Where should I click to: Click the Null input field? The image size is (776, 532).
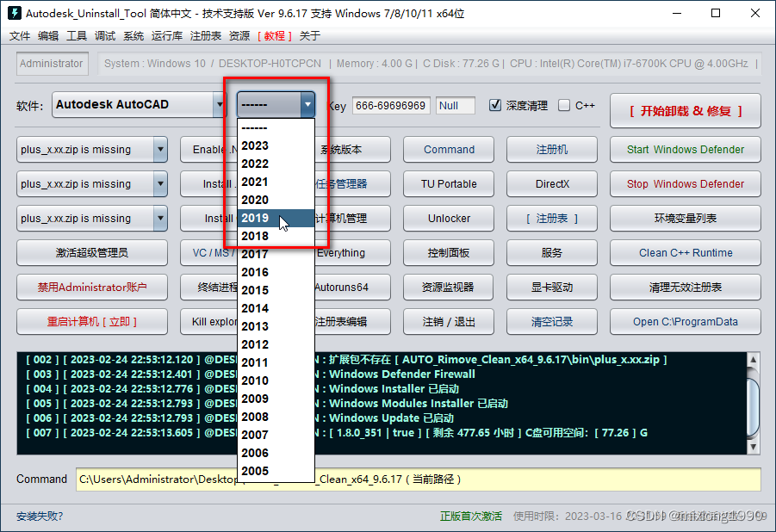456,105
